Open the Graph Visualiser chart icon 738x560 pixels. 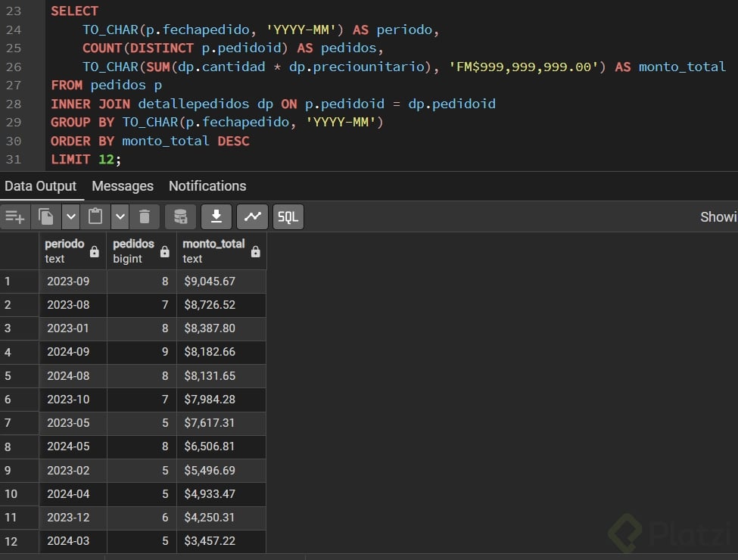click(x=252, y=216)
